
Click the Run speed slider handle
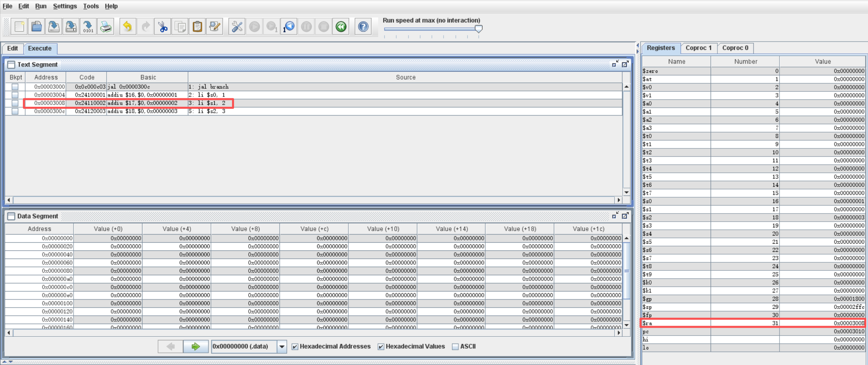pos(478,29)
